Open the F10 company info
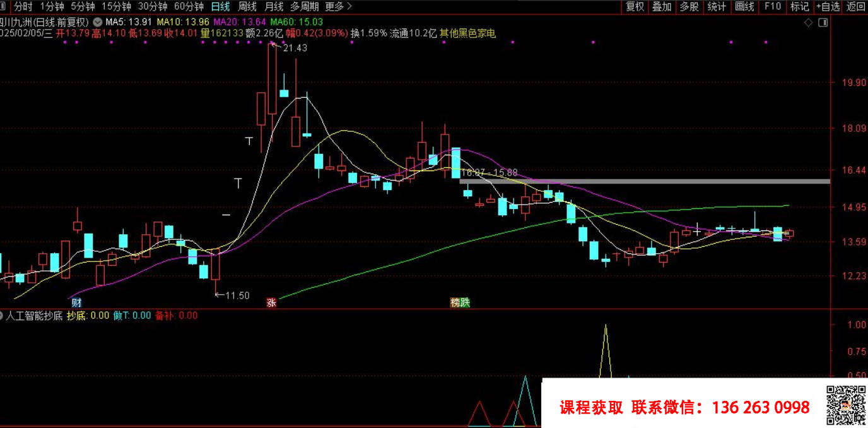This screenshot has width=868, height=428. (772, 6)
